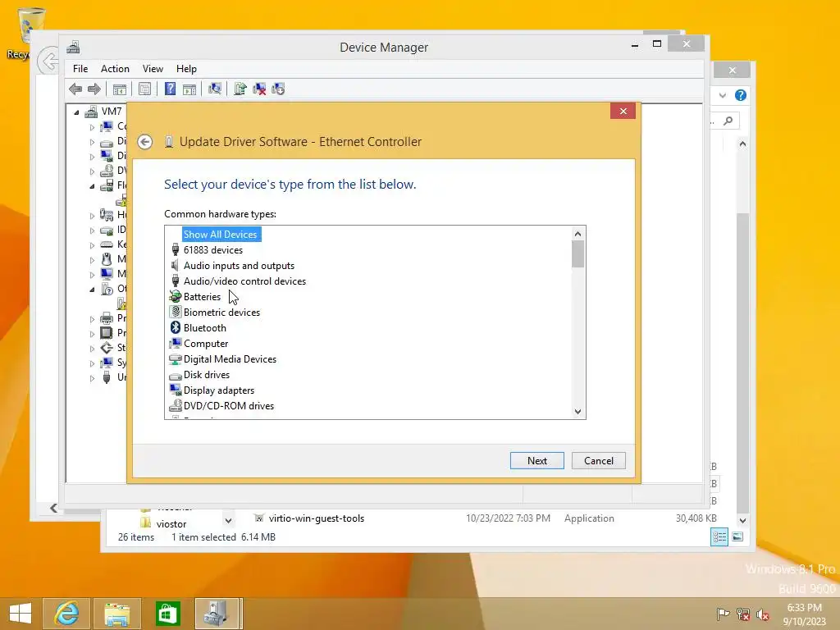Click the action pane toolbar icon beside Help
Viewport: 840px width, 630px height.
pos(189,89)
